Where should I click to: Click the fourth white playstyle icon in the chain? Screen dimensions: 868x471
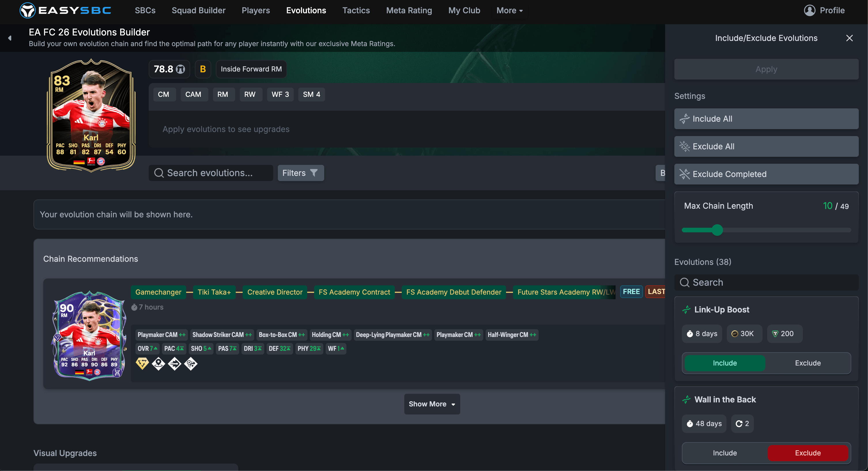pyautogui.click(x=191, y=363)
